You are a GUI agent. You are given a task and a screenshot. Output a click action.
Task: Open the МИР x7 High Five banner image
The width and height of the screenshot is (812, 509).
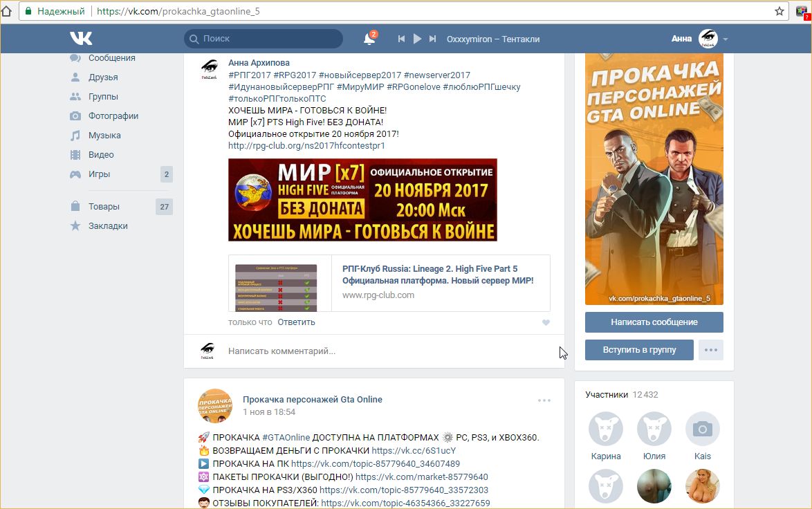pyautogui.click(x=362, y=200)
